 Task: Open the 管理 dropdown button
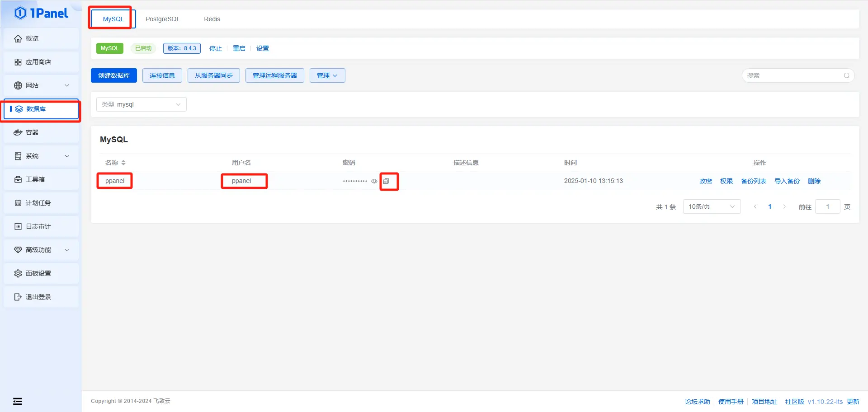pyautogui.click(x=327, y=75)
